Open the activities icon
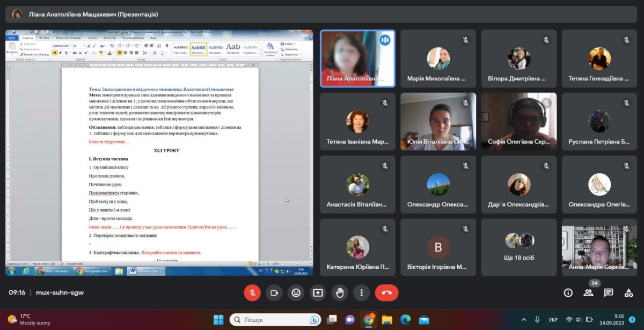Image resolution: width=644 pixels, height=330 pixels. pyautogui.click(x=628, y=292)
